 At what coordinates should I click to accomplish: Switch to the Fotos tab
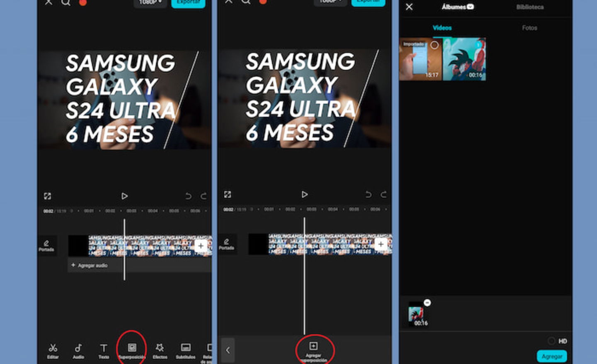[529, 28]
